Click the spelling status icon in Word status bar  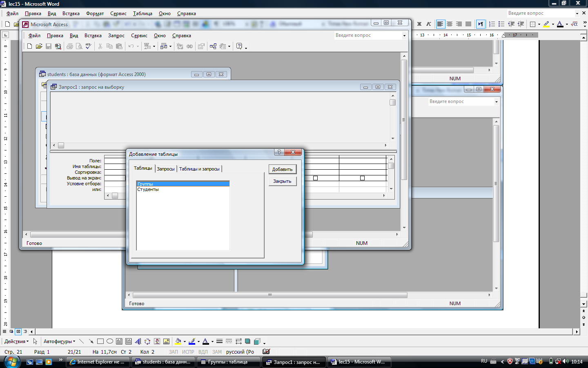[266, 351]
